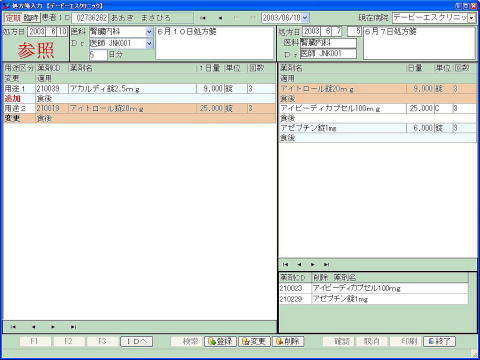Screen dimensions: 480x360
Task: Click the 確認 (confirm) button
Action: tap(338, 341)
